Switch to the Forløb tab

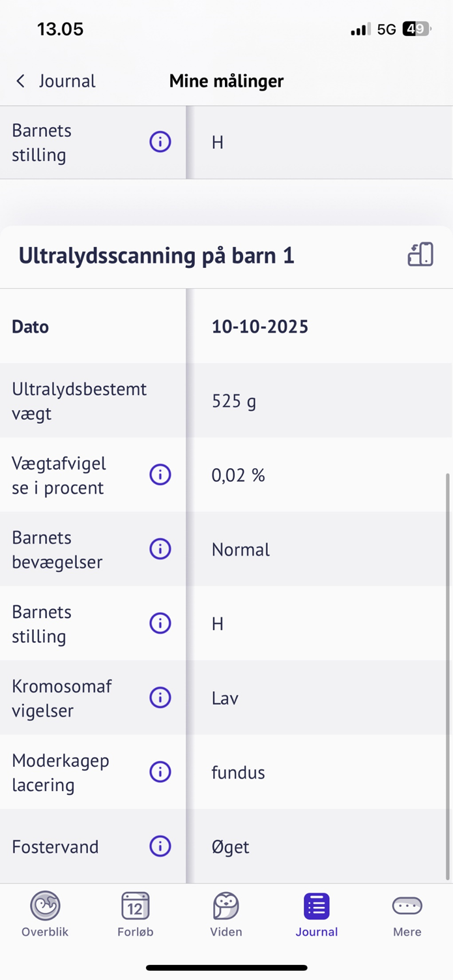click(136, 913)
